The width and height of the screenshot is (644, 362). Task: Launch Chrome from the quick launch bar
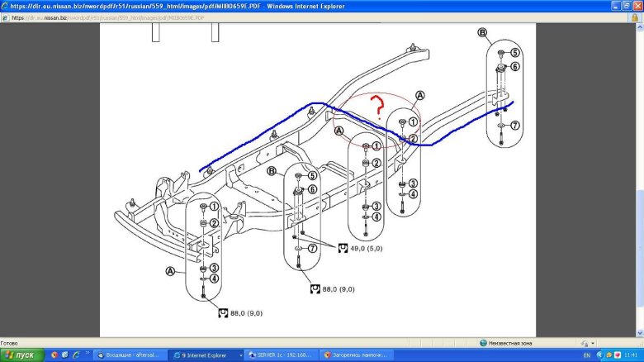tap(54, 355)
